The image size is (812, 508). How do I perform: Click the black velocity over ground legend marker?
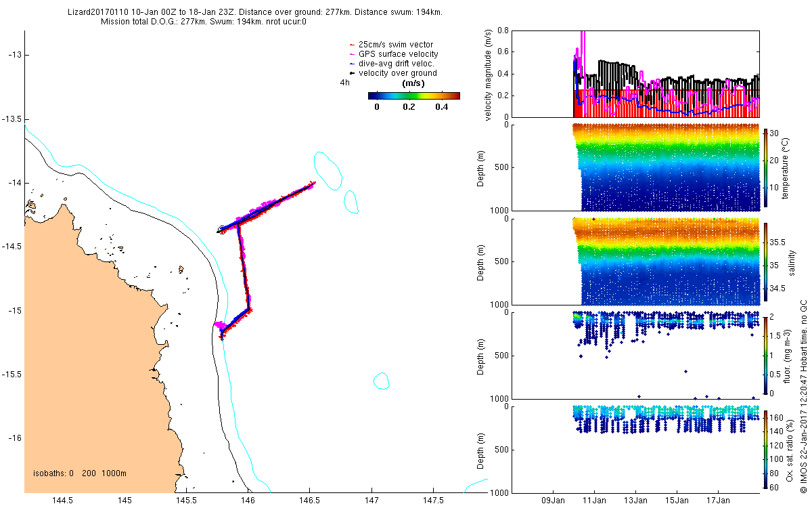click(352, 74)
